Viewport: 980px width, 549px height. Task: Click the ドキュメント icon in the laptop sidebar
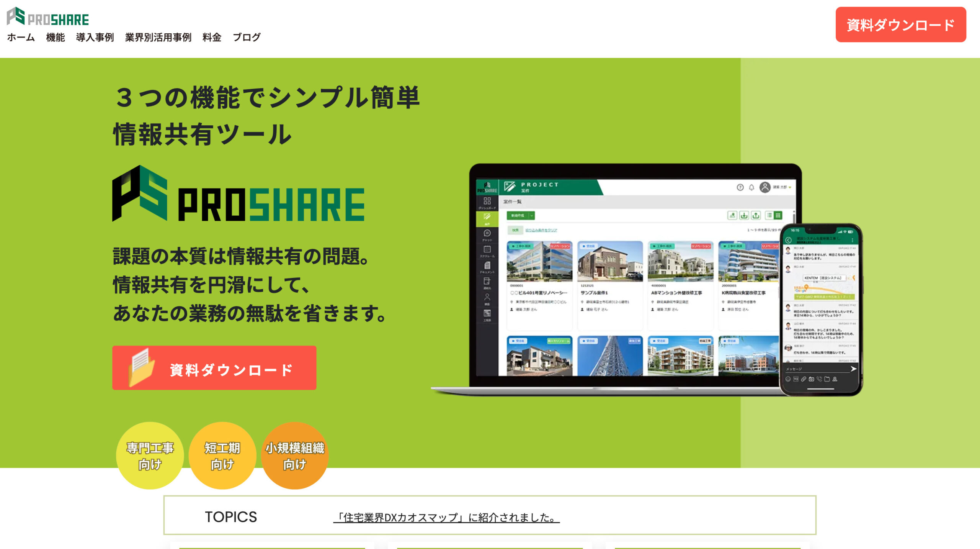pyautogui.click(x=487, y=267)
